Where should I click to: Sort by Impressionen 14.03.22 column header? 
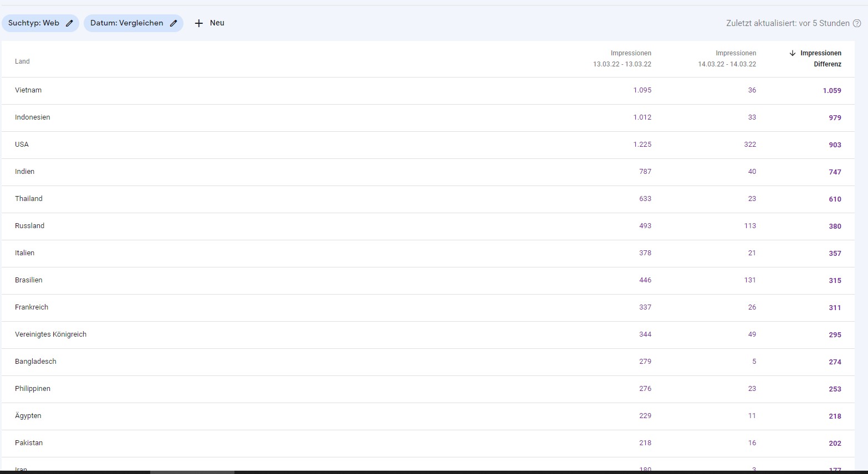point(727,59)
